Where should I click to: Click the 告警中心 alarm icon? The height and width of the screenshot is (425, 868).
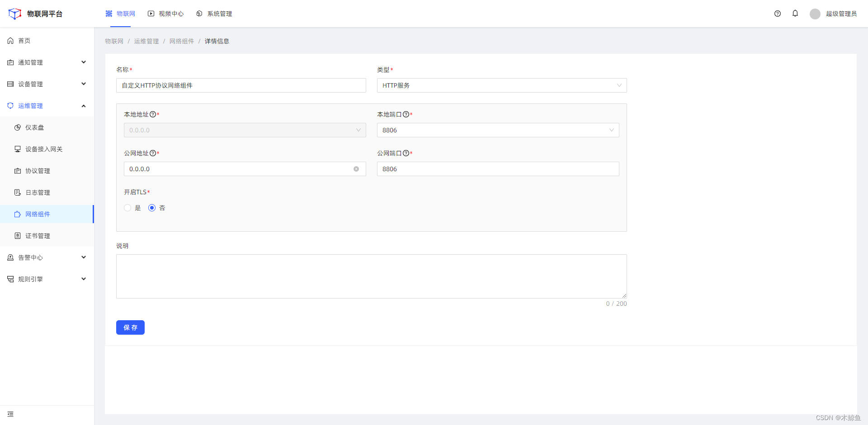[x=10, y=257]
